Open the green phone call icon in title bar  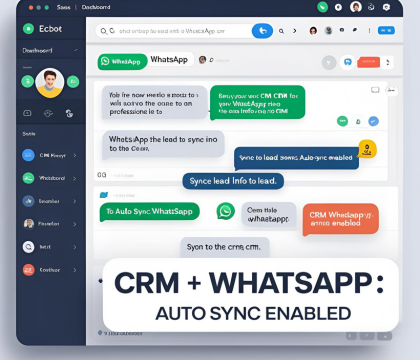[322, 7]
